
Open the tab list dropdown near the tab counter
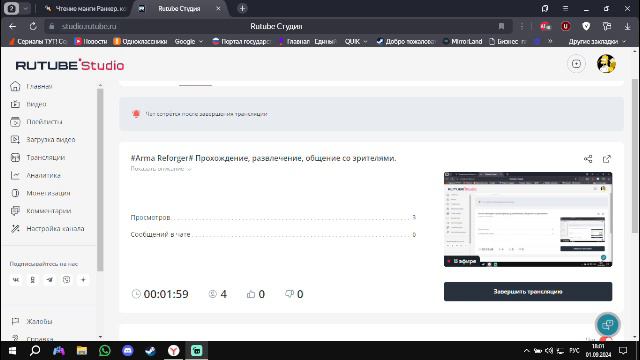(25, 8)
